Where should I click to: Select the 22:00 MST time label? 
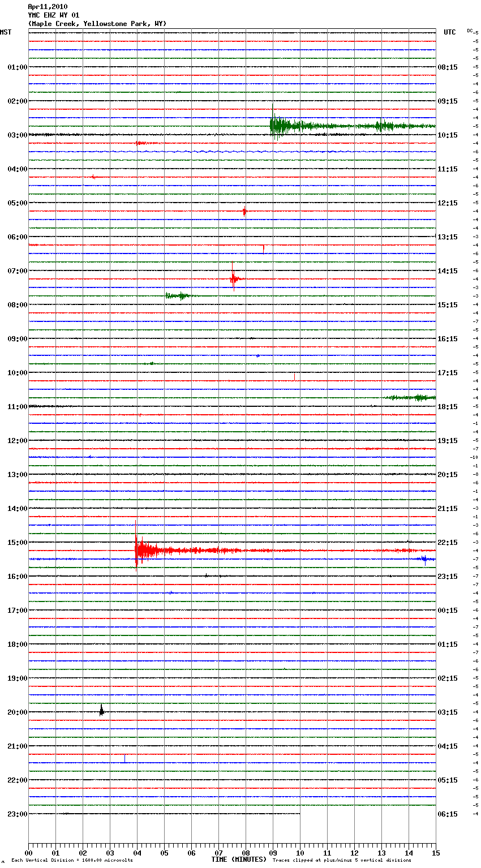click(x=18, y=780)
